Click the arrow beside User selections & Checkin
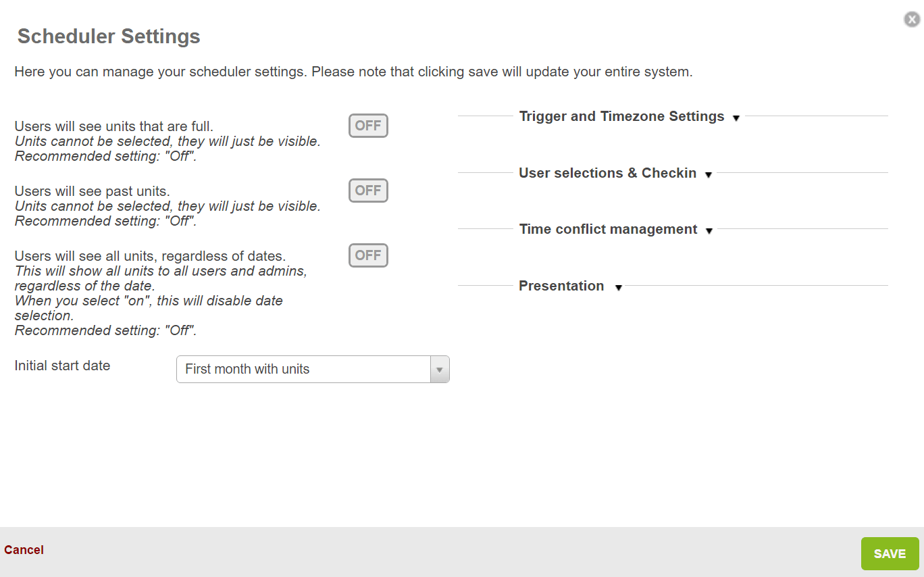Image resolution: width=924 pixels, height=577 pixels. [709, 175]
